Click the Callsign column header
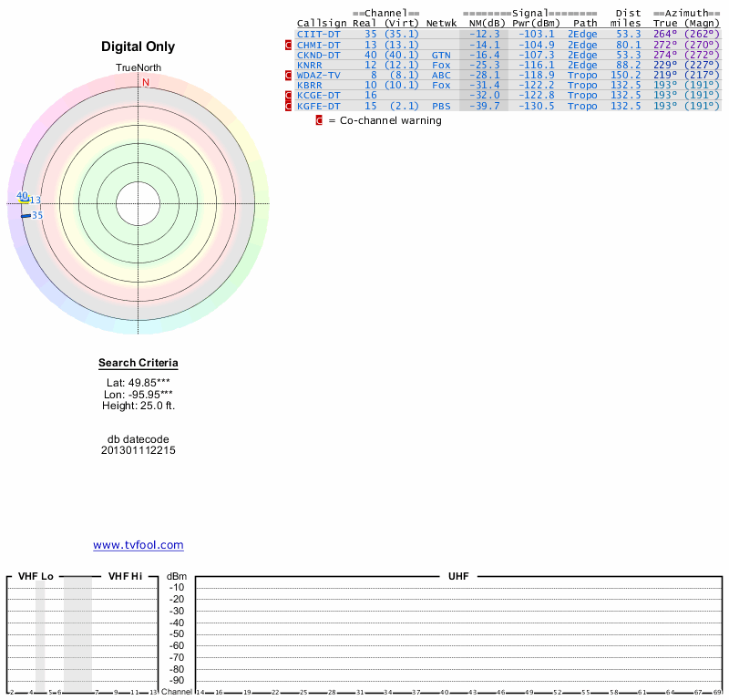This screenshot has height=700, width=729. (322, 23)
